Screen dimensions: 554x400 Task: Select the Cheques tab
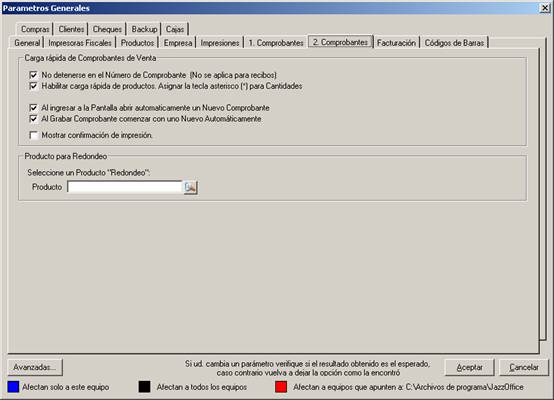107,29
